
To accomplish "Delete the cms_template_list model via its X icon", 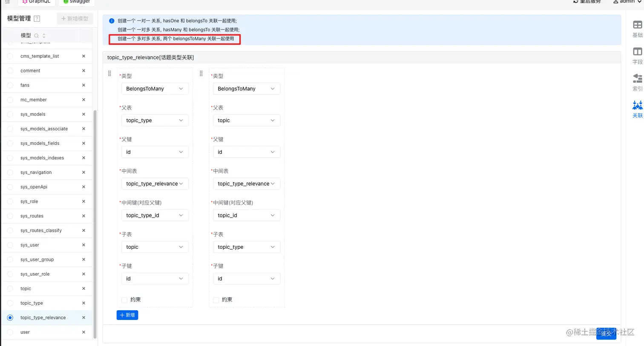I will coord(83,56).
